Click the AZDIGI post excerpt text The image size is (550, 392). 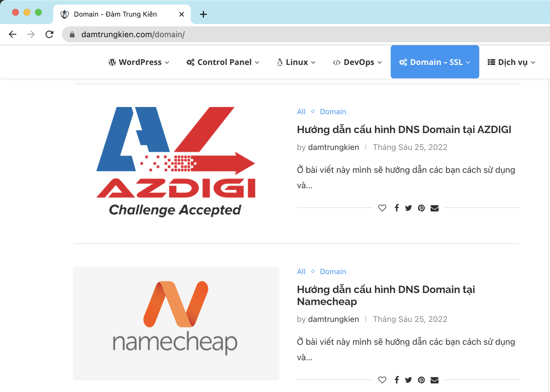pyautogui.click(x=406, y=178)
